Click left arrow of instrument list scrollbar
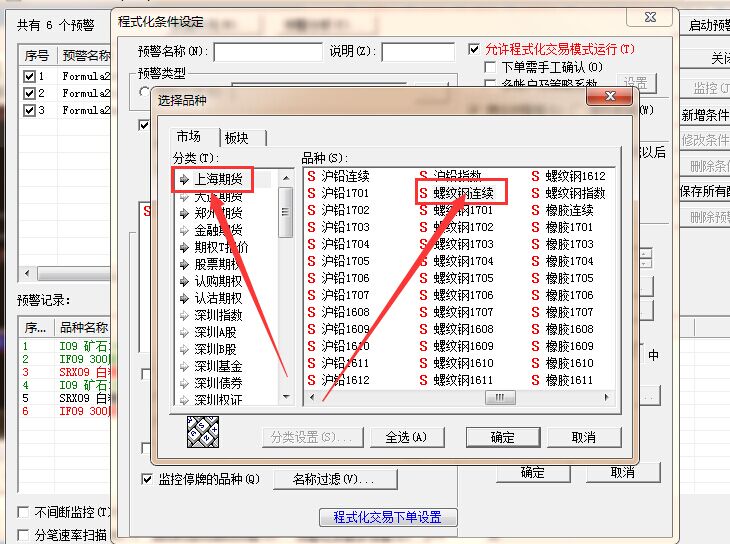730x544 pixels. click(312, 397)
